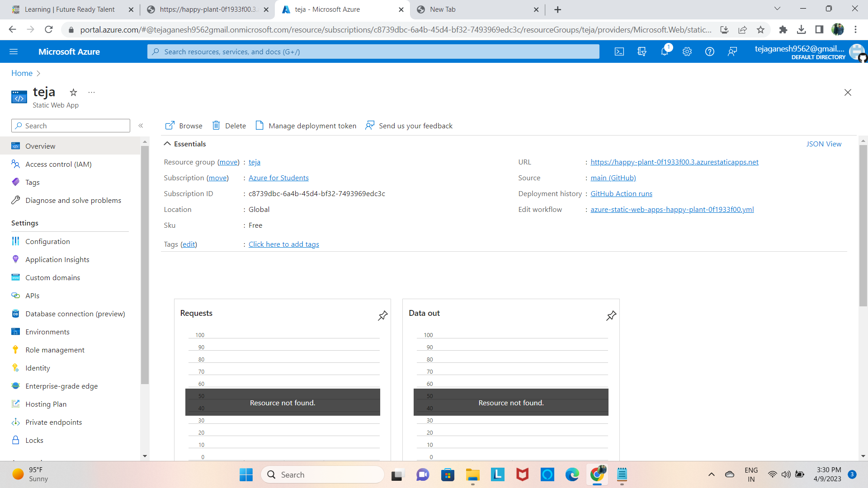Open the help question mark icon
Image resolution: width=868 pixels, height=488 pixels.
[x=710, y=52]
